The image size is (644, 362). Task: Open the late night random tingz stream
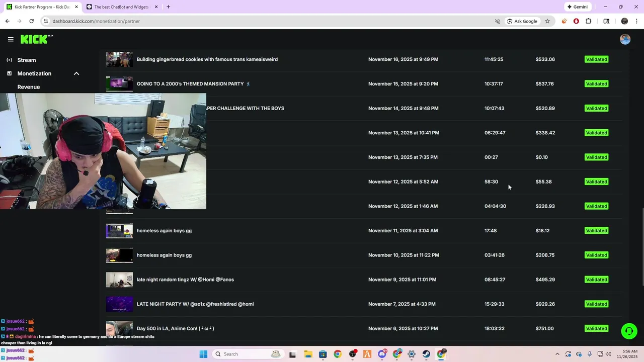(185, 280)
